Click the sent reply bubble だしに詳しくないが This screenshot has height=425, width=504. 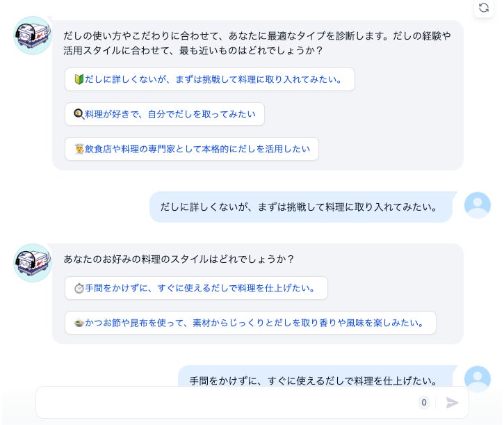point(299,207)
